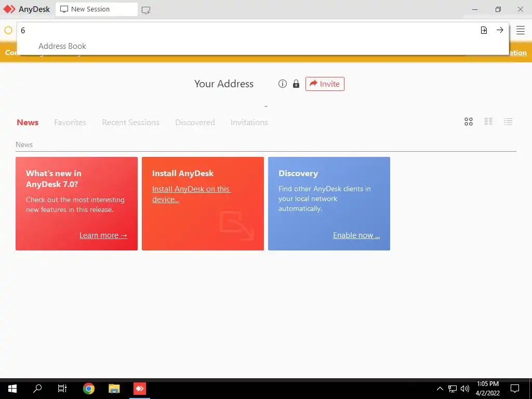532x399 pixels.
Task: Open Task View from taskbar
Action: click(62, 389)
